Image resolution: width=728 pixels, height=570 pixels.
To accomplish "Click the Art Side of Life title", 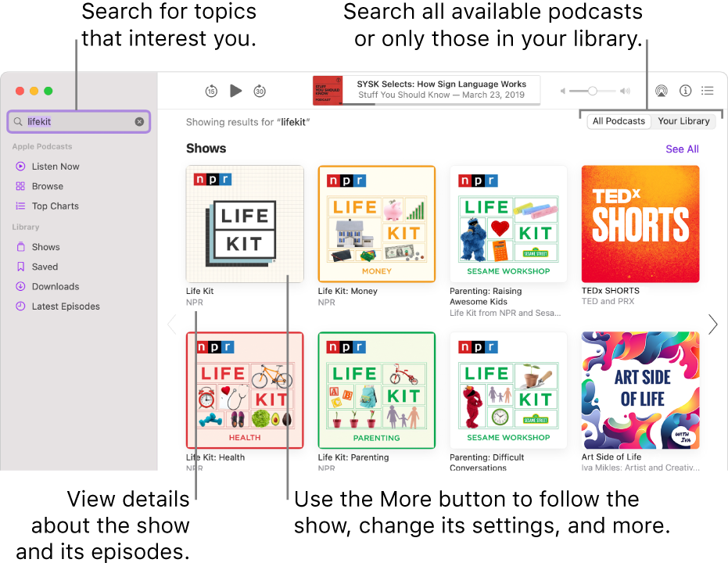I will pyautogui.click(x=611, y=457).
